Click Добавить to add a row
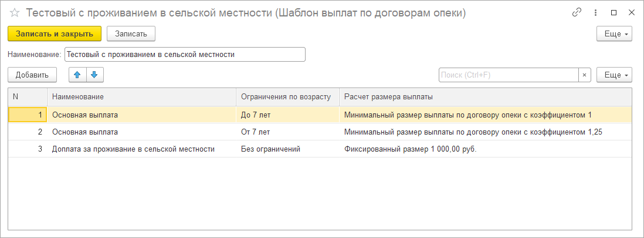Viewport: 644px width, 238px height. 32,75
